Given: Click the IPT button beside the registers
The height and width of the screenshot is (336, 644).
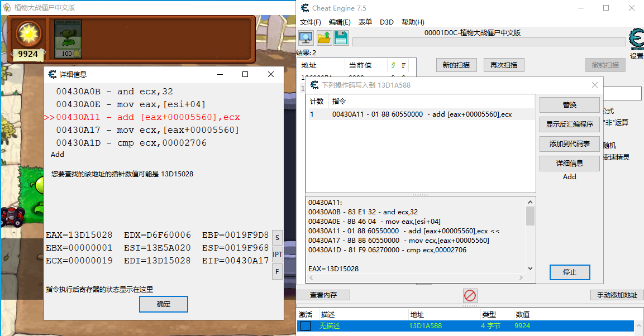Looking at the screenshot, I should pyautogui.click(x=277, y=255).
